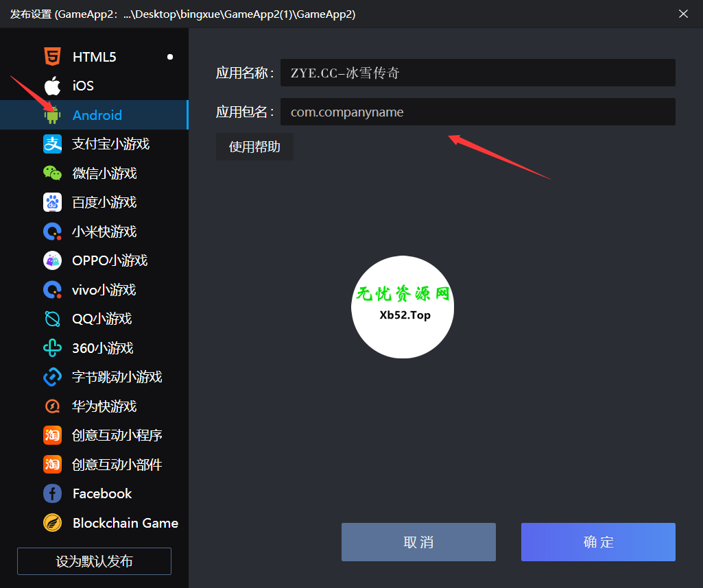Open 支付宝小游戏 publish settings

click(x=94, y=144)
